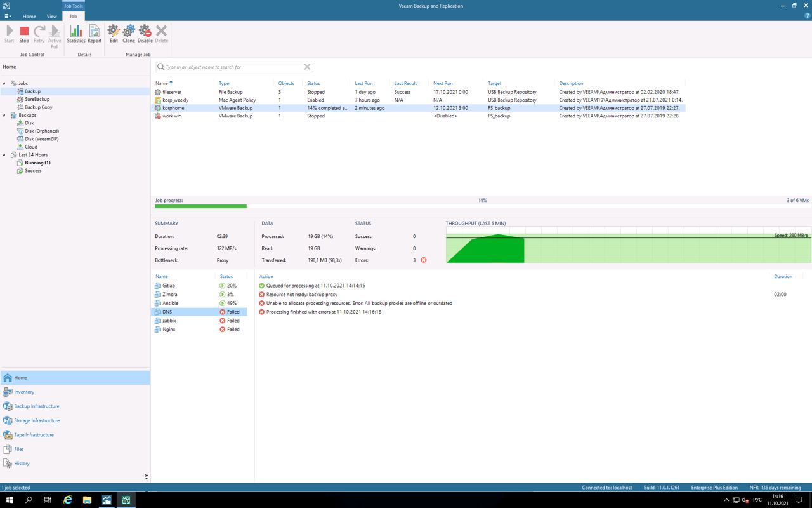Viewport: 812px width, 508px height.
Task: Collapse the Jobs tree node
Action: click(x=4, y=83)
